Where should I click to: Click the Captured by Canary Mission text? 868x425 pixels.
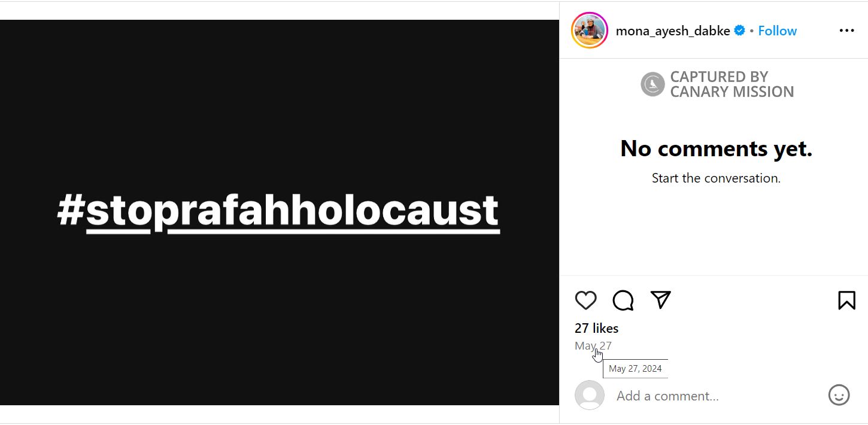point(732,84)
